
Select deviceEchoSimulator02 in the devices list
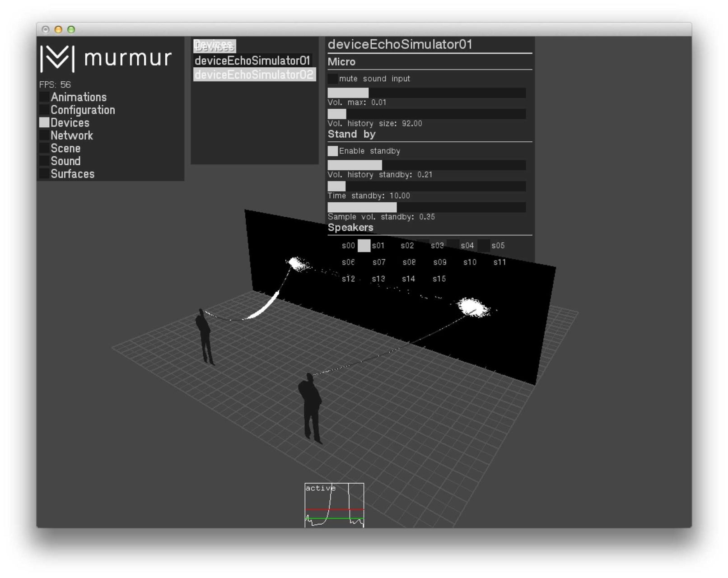tap(254, 75)
